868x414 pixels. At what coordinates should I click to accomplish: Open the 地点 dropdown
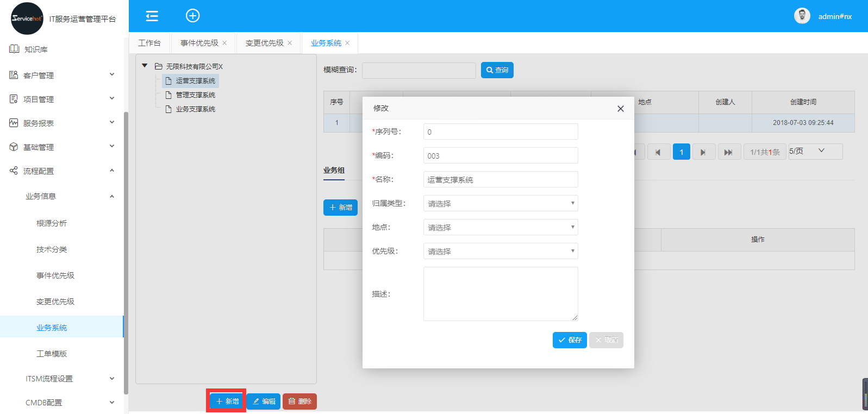(500, 227)
